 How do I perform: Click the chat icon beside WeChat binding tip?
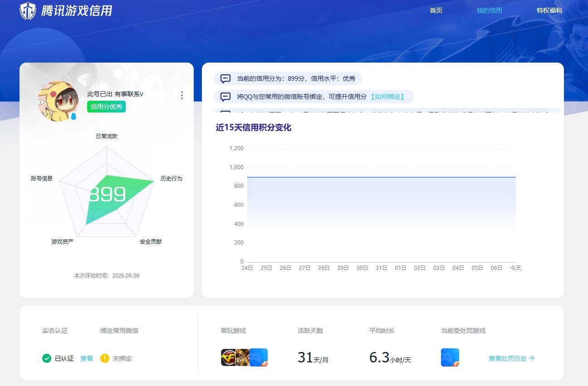click(225, 97)
